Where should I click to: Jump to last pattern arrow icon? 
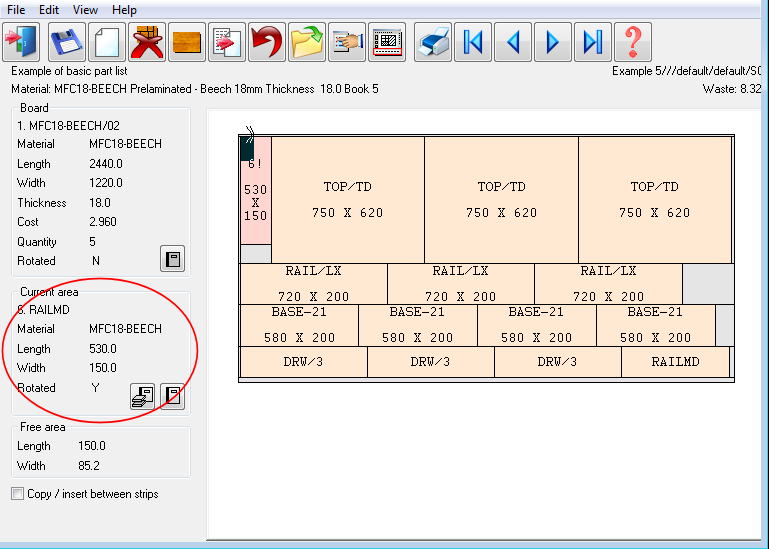593,42
